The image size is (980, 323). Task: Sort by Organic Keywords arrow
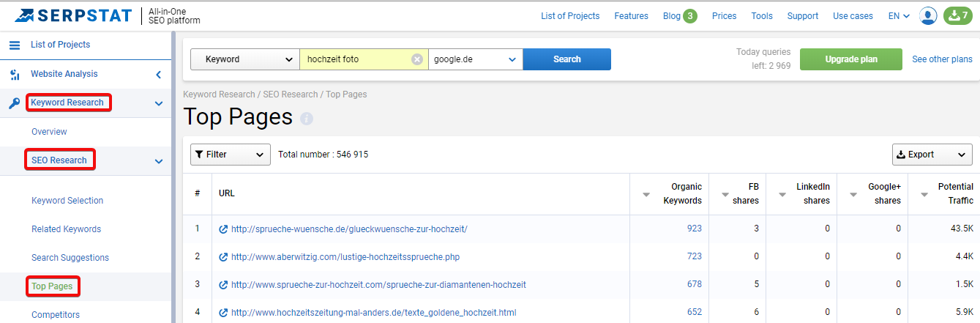click(646, 195)
